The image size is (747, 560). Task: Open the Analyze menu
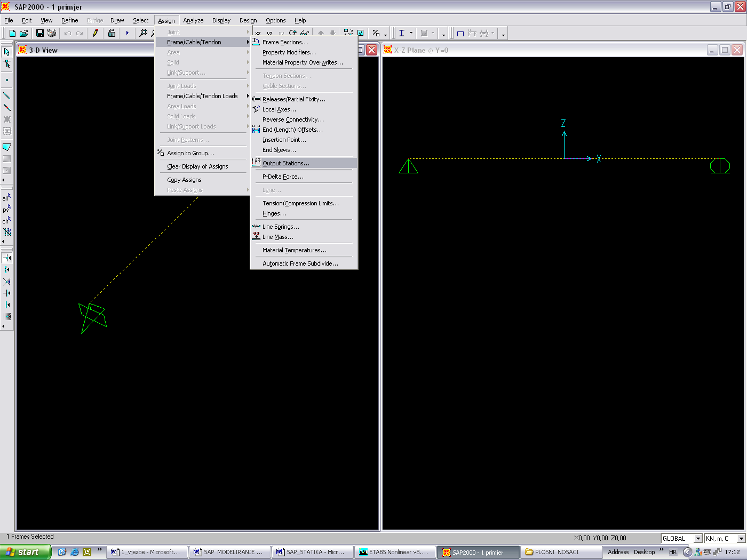193,20
